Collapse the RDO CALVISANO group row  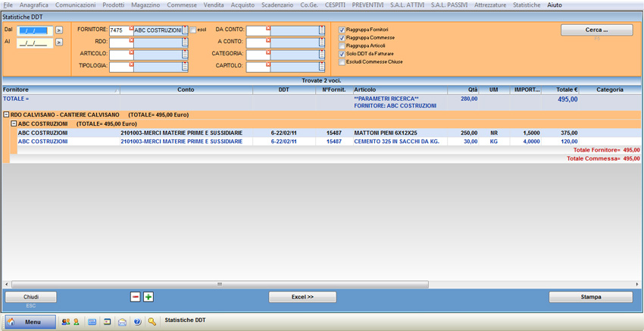tap(6, 114)
